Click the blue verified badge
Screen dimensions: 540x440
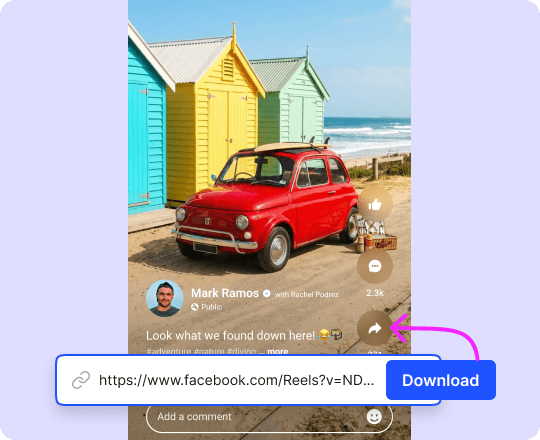(267, 294)
